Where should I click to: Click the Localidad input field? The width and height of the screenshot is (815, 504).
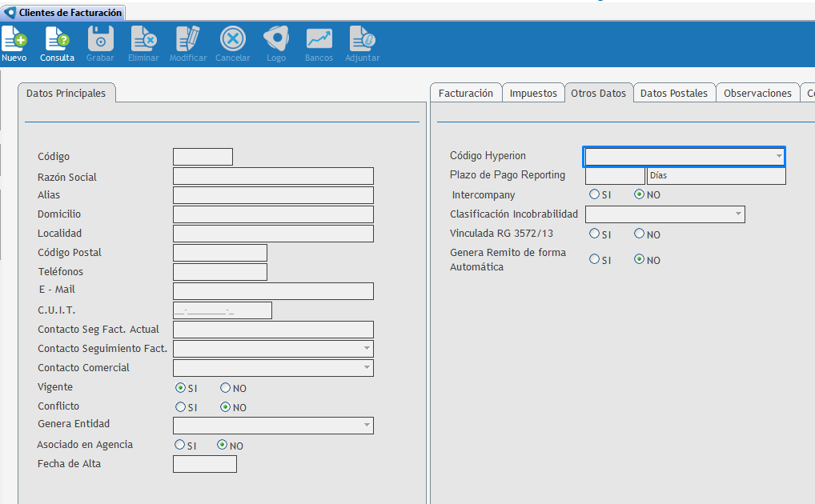click(x=273, y=234)
